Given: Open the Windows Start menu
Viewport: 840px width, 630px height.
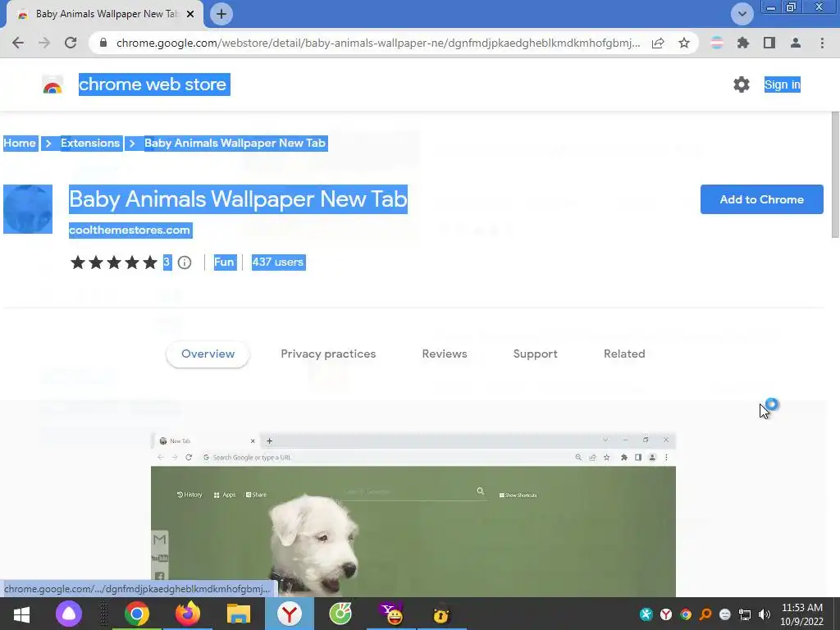Looking at the screenshot, I should pos(21,614).
